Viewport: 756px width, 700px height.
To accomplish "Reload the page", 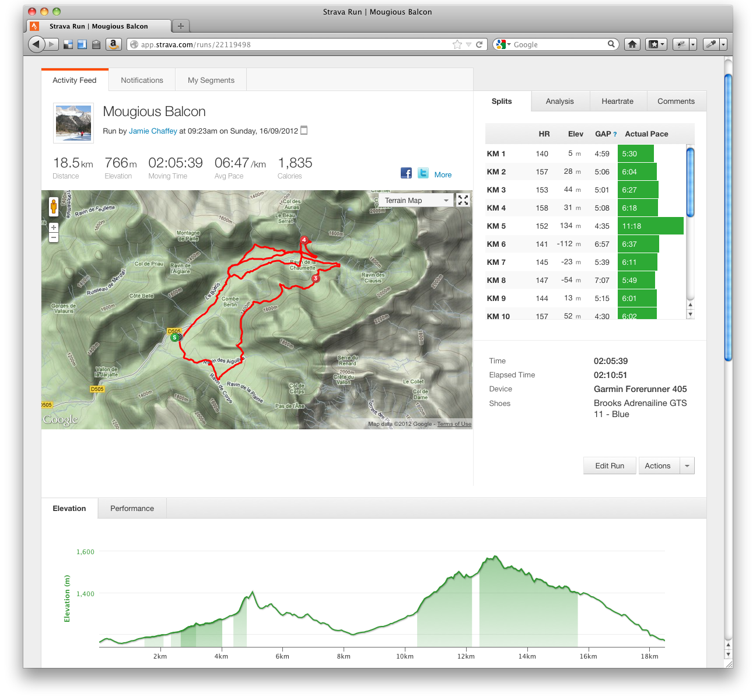I will click(479, 44).
